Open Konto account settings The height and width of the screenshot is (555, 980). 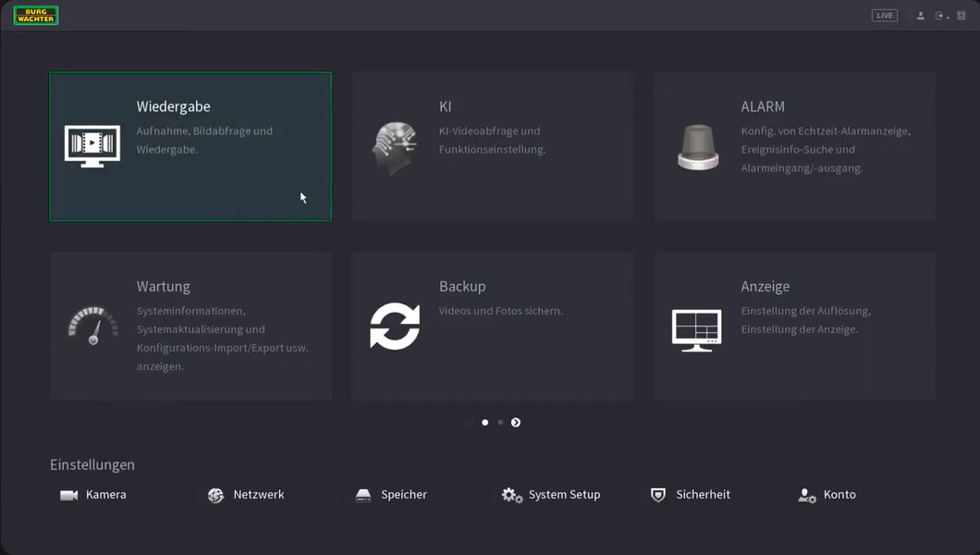point(827,495)
